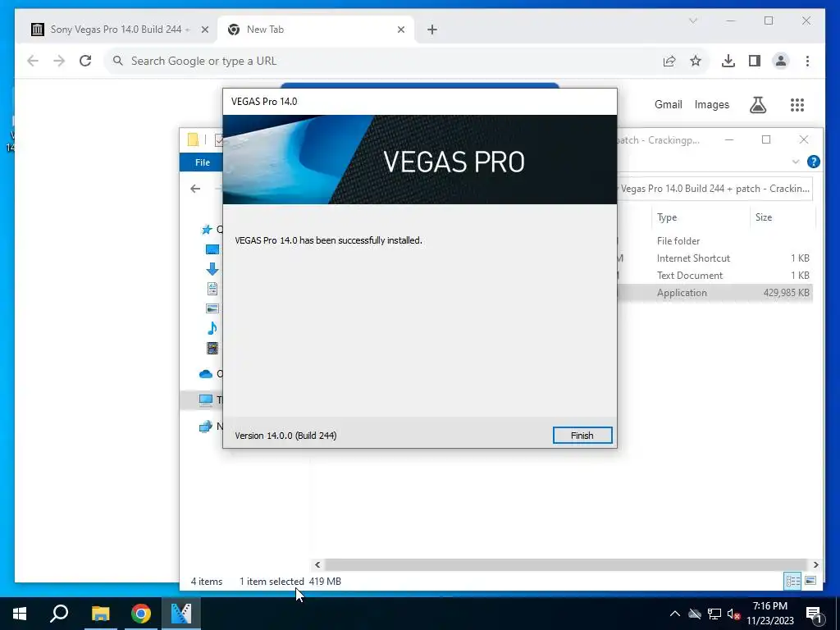The image size is (840, 630).
Task: Open VEGAS installer taskbar icon
Action: (181, 614)
